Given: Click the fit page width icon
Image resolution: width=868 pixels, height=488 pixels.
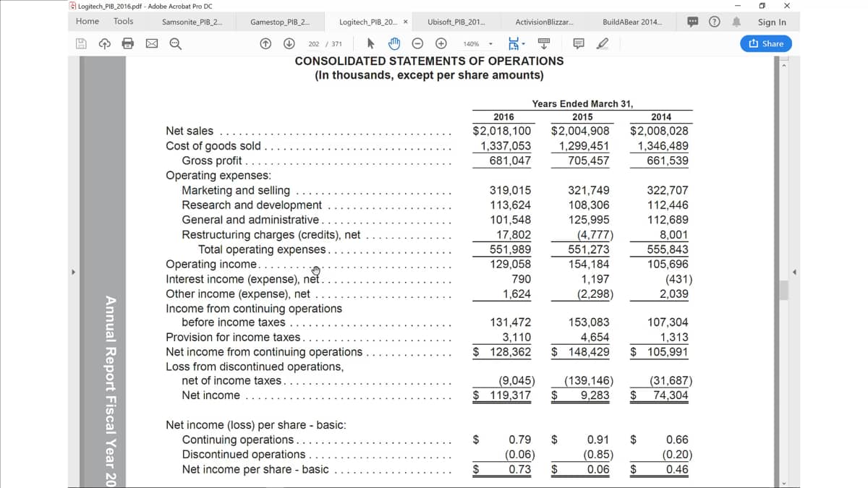Looking at the screenshot, I should click(x=514, y=43).
